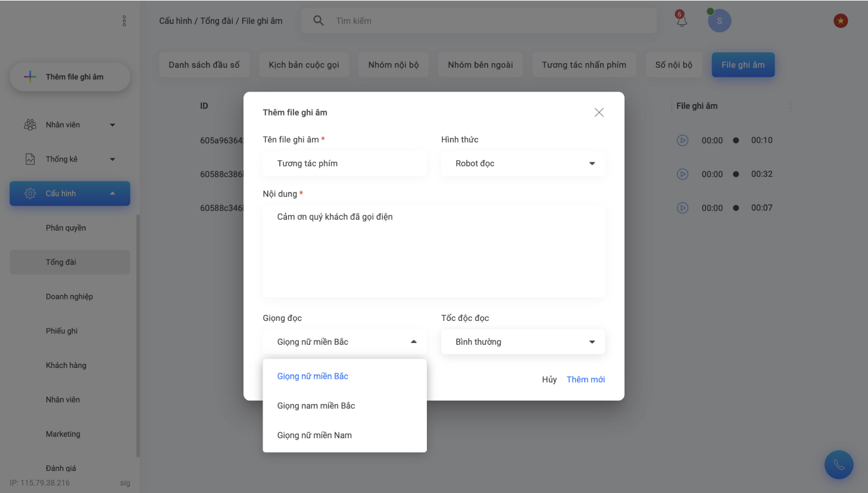868x493 pixels.
Task: Click Hủy to cancel the dialog
Action: click(549, 379)
